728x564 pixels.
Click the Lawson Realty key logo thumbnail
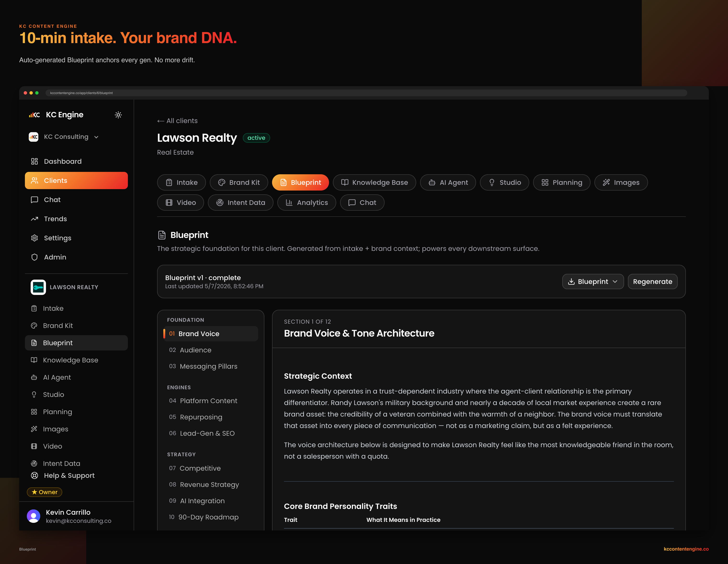[x=38, y=287]
